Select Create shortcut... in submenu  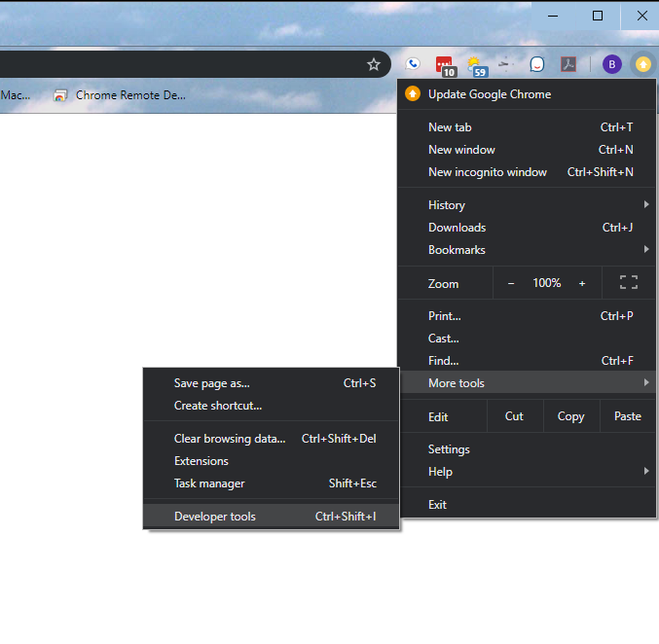click(x=271, y=406)
